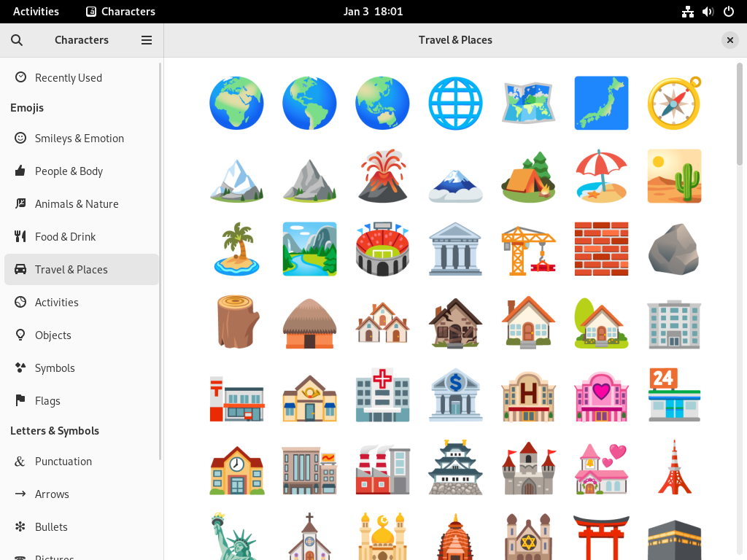Pick the camping tent emoji
The image size is (747, 560).
pyautogui.click(x=528, y=176)
